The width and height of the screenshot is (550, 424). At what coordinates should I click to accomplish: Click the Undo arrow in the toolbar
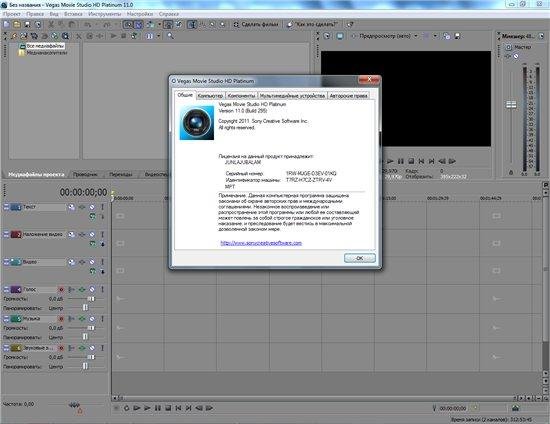87,24
